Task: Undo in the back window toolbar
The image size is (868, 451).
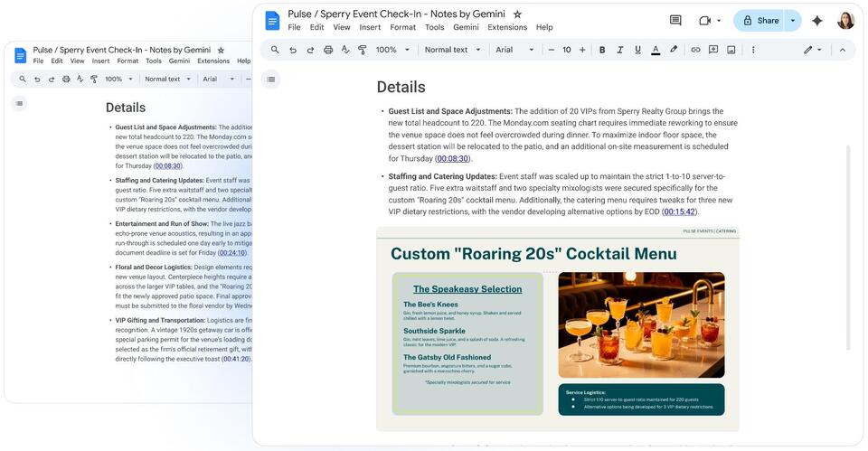Action: (37, 80)
